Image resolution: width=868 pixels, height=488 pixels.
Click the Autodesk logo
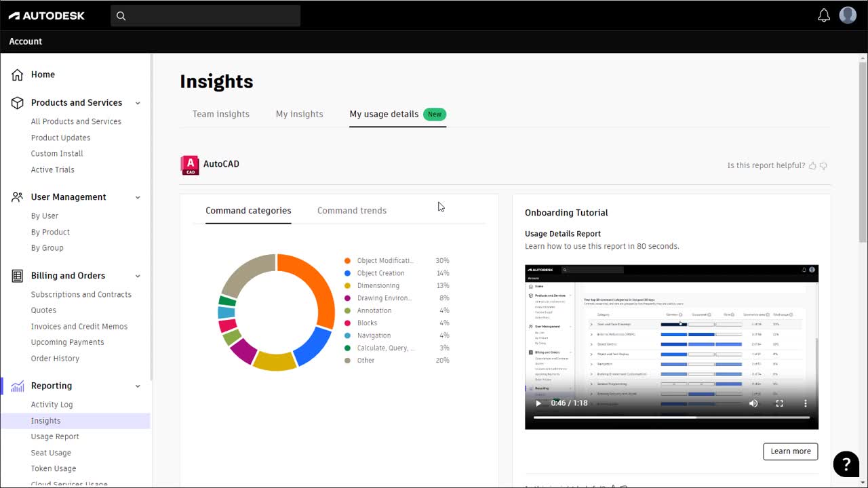tap(46, 16)
